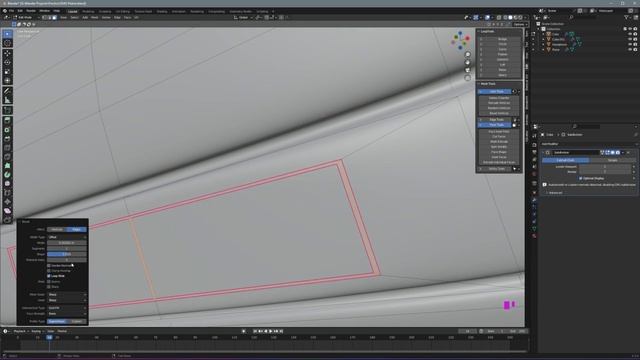640x360 pixels.
Task: Open the Modifiers wrench properties tab
Action: coord(534,200)
